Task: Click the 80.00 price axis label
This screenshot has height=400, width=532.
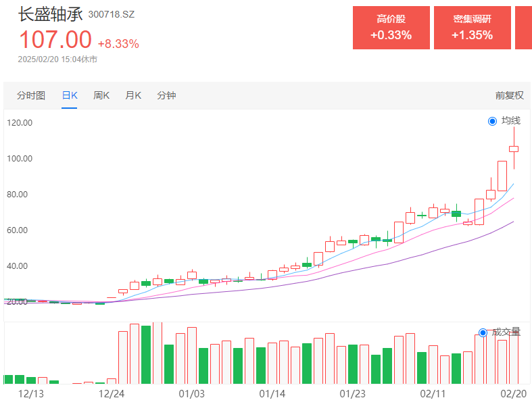Action: coord(18,194)
